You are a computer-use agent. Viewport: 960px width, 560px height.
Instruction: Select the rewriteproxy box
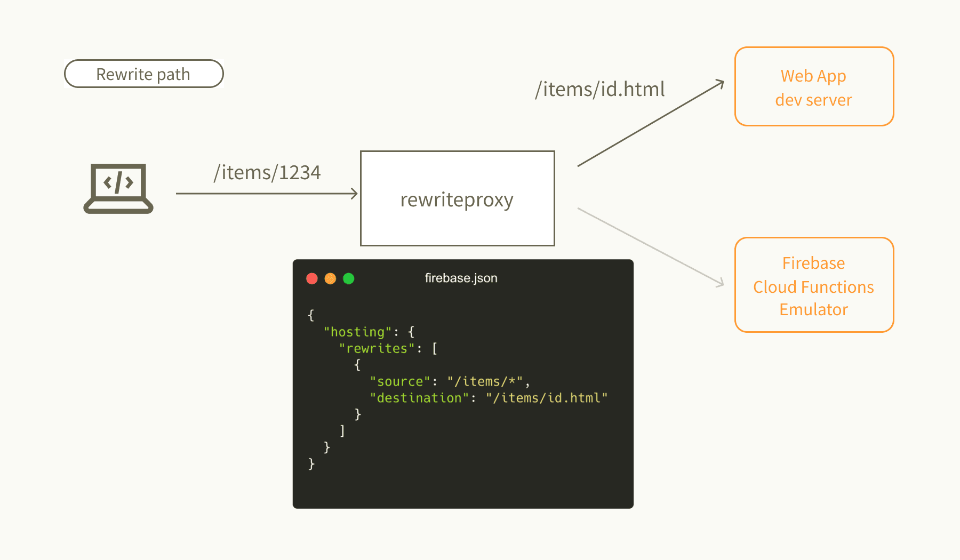458,198
